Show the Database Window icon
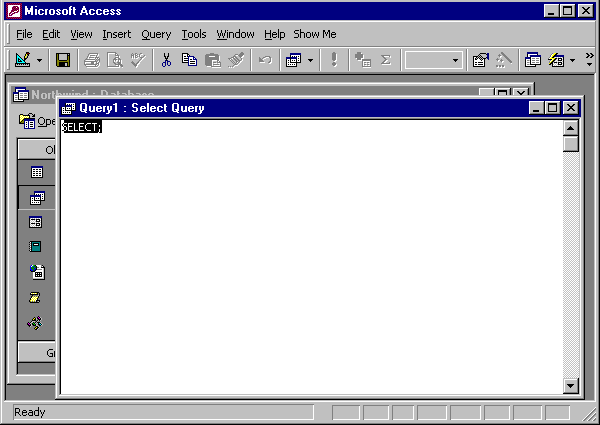Viewport: 600px width, 425px height. click(x=533, y=60)
